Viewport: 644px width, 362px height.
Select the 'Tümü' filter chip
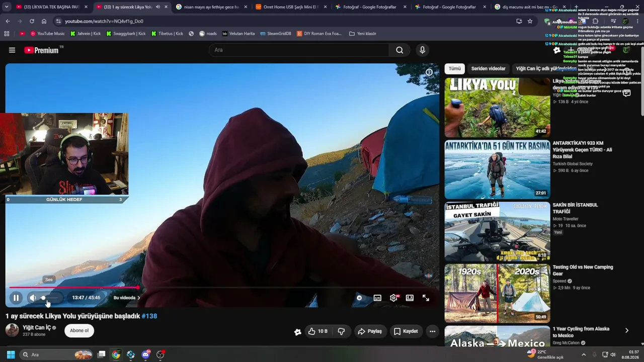[455, 68]
